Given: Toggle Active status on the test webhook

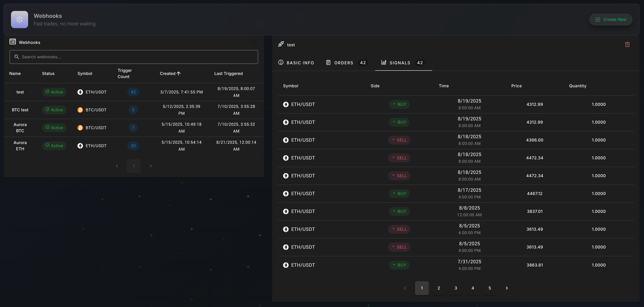Looking at the screenshot, I should click(54, 92).
